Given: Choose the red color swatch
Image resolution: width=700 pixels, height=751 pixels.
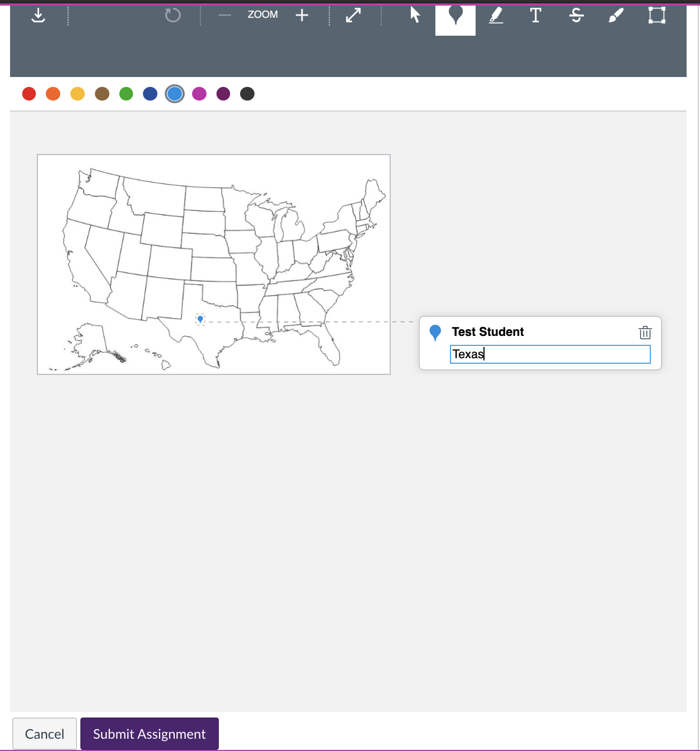Looking at the screenshot, I should [x=29, y=94].
